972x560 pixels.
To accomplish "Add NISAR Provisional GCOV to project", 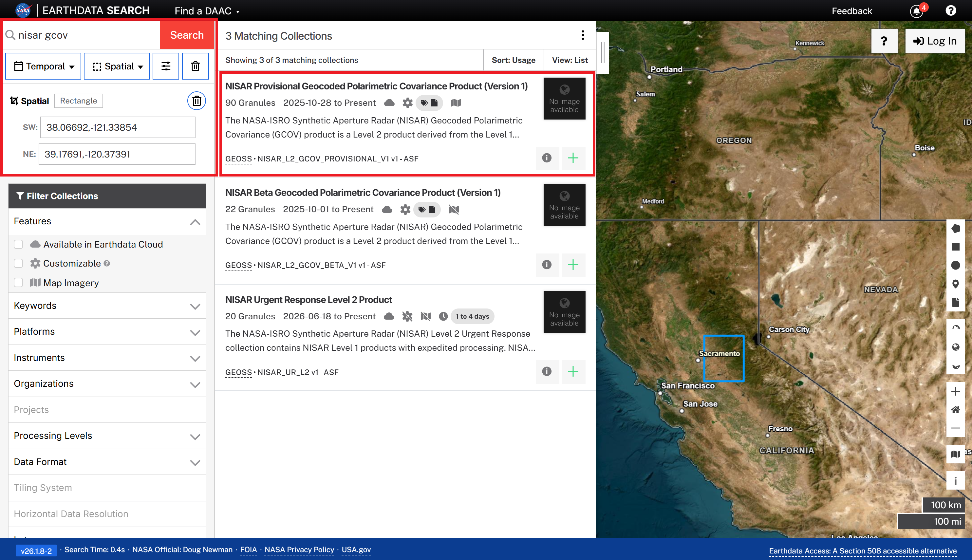I will [573, 158].
